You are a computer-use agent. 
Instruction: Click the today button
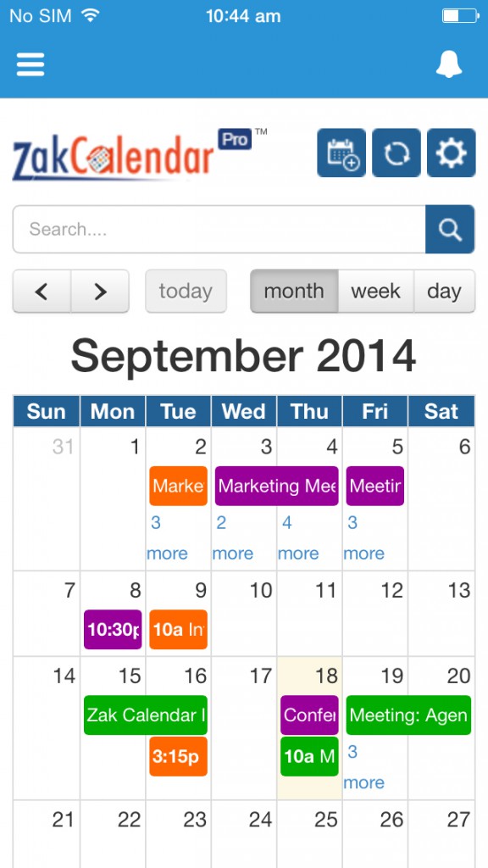186,292
